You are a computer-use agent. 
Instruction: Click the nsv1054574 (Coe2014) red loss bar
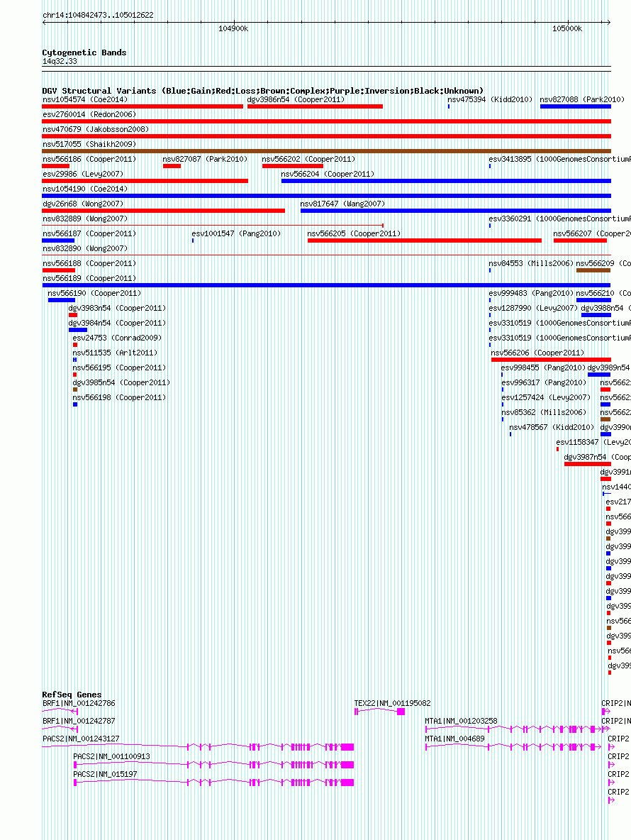click(143, 106)
